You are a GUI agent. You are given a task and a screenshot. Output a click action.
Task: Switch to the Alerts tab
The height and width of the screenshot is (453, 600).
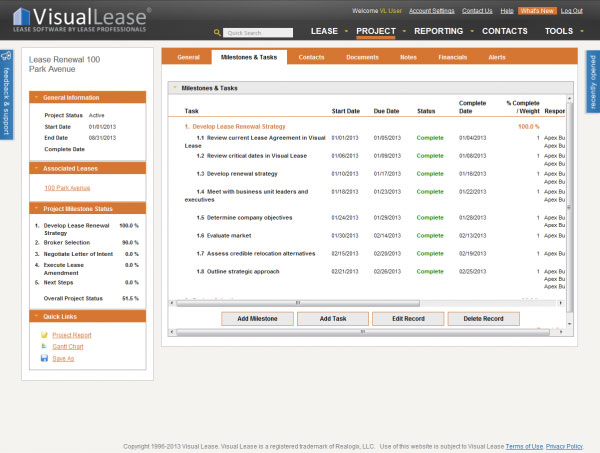coord(497,57)
